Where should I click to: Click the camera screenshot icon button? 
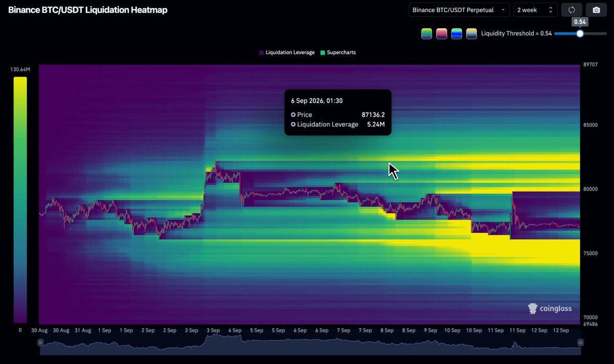coord(596,10)
